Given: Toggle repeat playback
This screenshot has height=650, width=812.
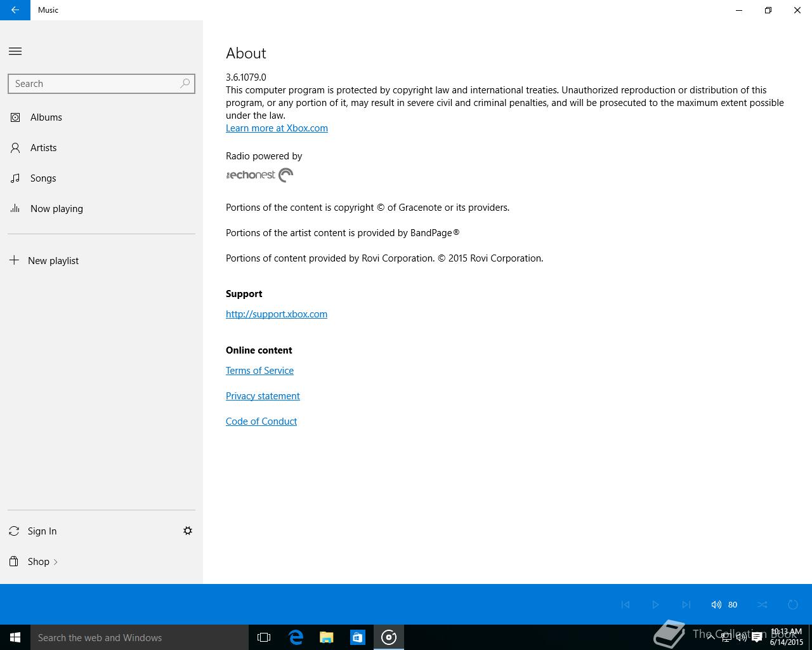Looking at the screenshot, I should [x=793, y=604].
